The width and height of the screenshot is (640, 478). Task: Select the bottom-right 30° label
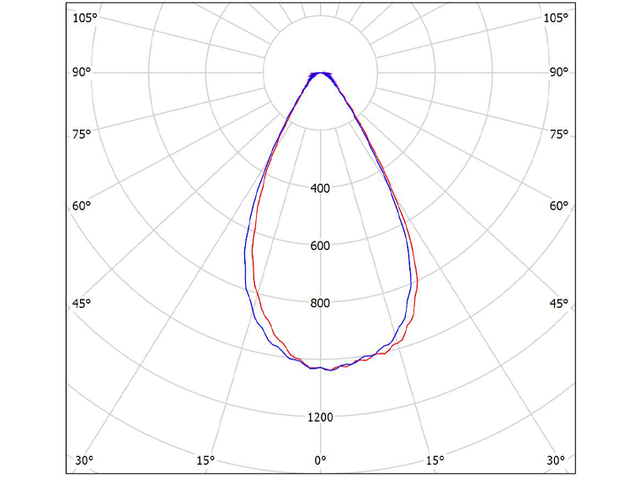coord(557,460)
